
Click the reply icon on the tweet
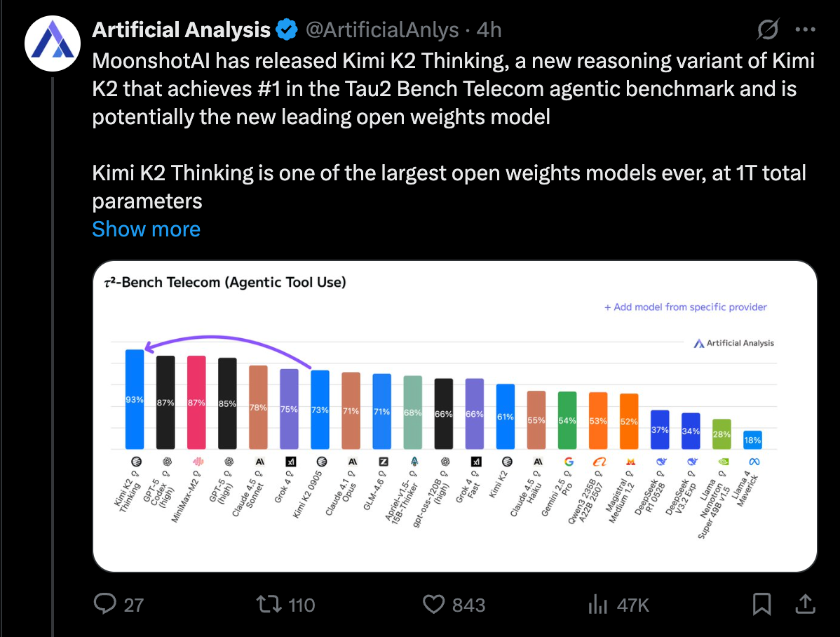(105, 604)
